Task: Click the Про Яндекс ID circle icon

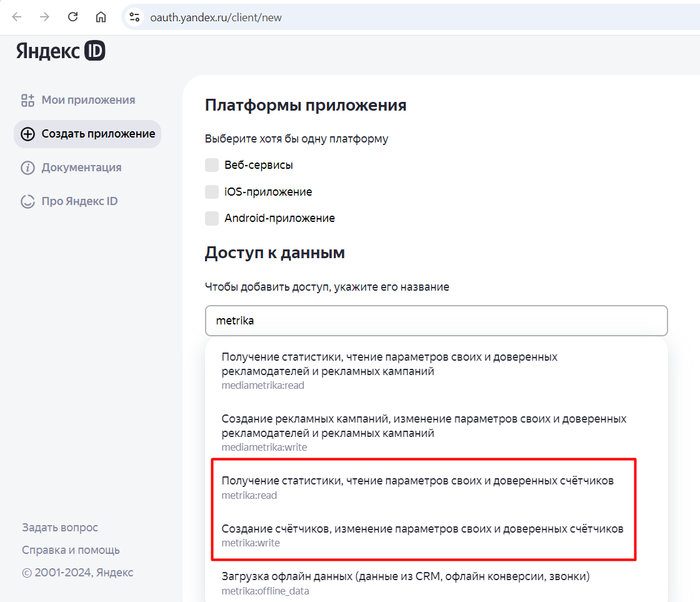Action: tap(27, 201)
